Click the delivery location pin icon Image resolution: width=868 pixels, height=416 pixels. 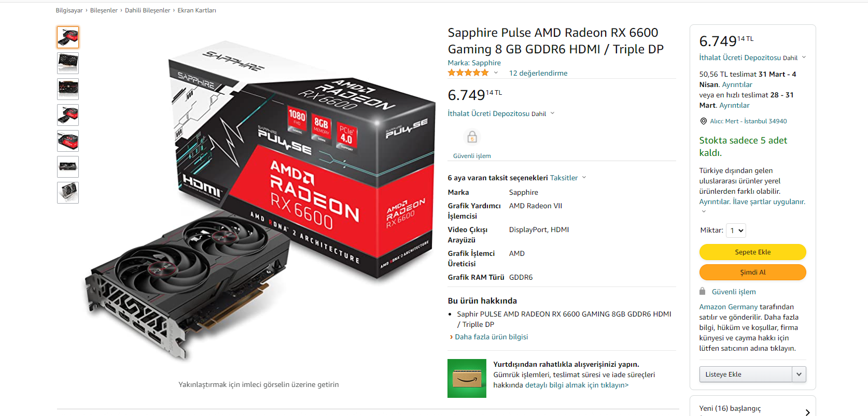coord(703,121)
